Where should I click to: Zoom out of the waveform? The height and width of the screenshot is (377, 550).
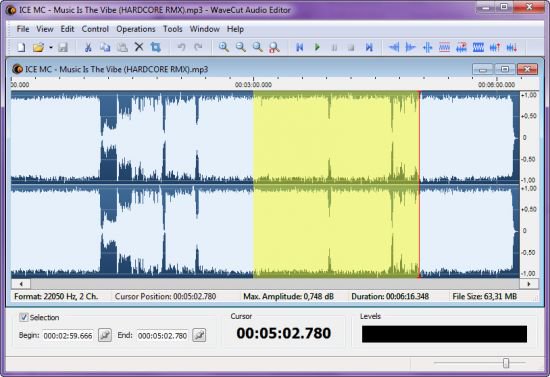tap(241, 47)
